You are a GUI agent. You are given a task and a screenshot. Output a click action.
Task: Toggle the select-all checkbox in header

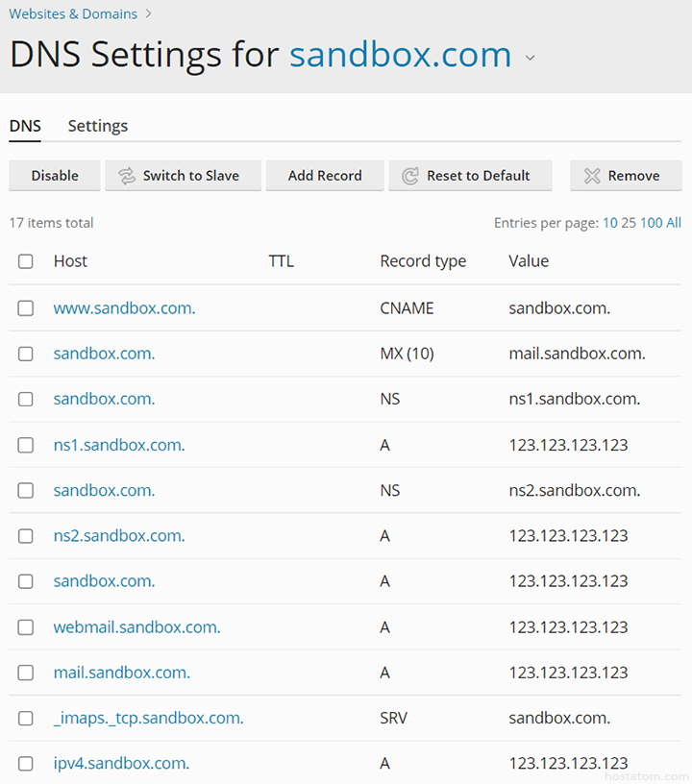click(26, 261)
